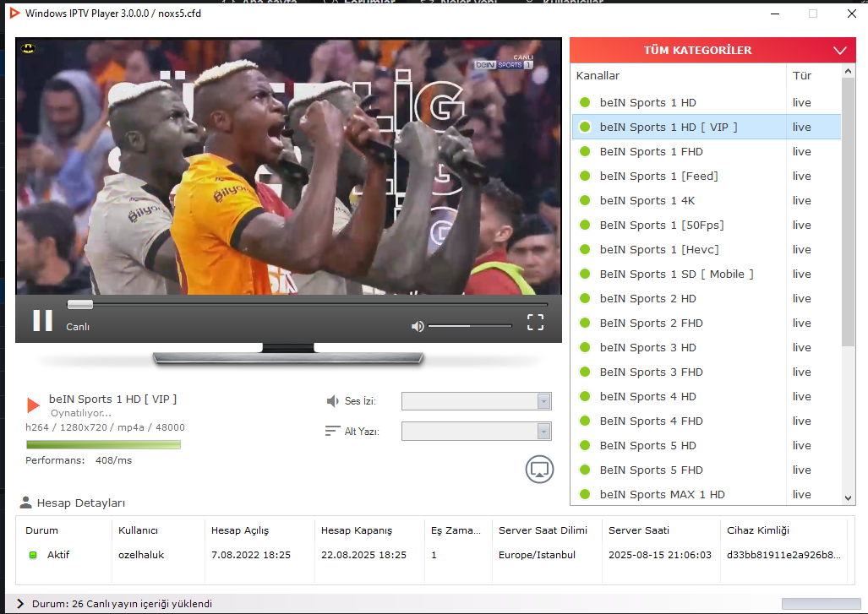The width and height of the screenshot is (868, 614).
Task: Click the green performance progress bar
Action: click(x=103, y=444)
